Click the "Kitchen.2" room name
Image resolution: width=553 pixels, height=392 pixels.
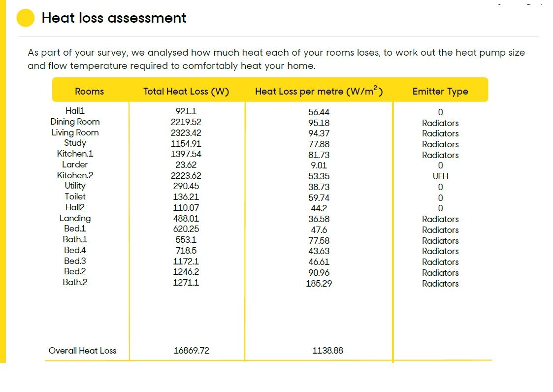(x=75, y=175)
